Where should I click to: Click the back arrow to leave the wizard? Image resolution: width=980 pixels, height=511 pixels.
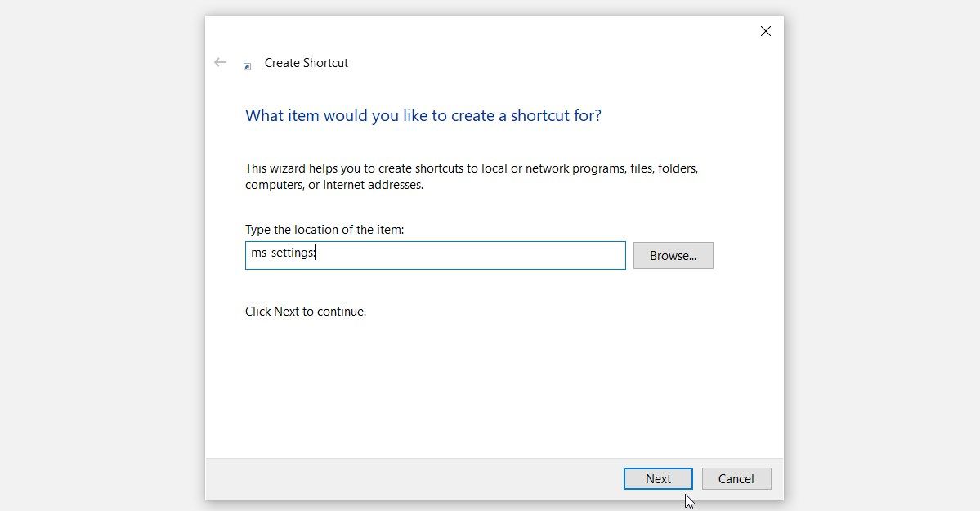(x=220, y=62)
